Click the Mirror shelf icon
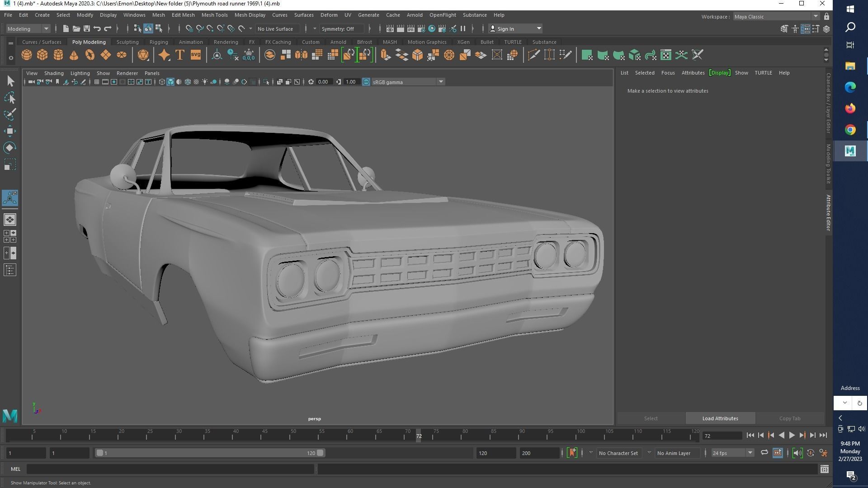Screen dimensions: 868x488 click(x=301, y=55)
